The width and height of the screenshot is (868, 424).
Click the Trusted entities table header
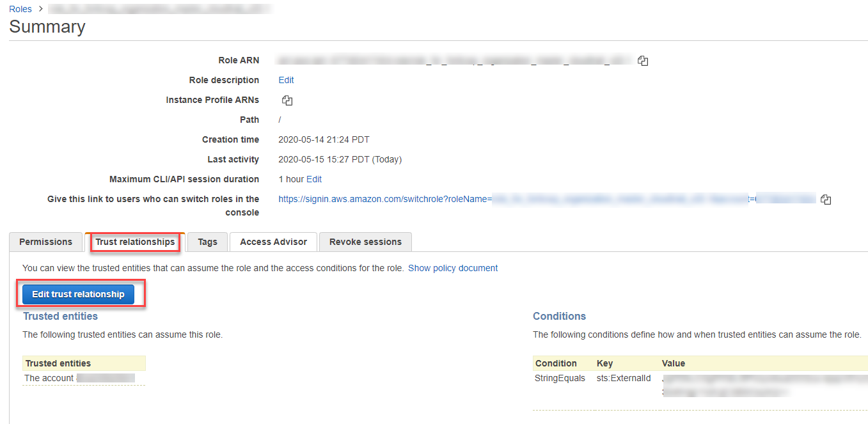[x=58, y=363]
